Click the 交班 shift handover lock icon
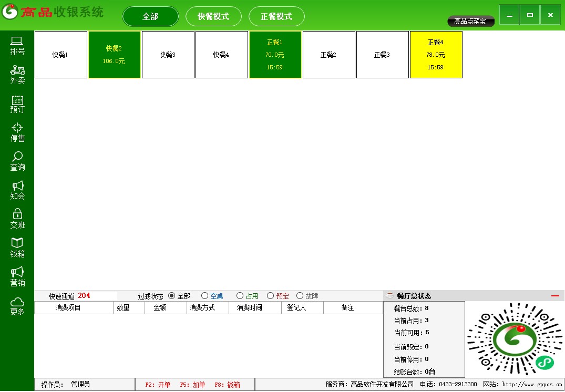Image resolution: width=565 pixels, height=392 pixels. [x=17, y=214]
